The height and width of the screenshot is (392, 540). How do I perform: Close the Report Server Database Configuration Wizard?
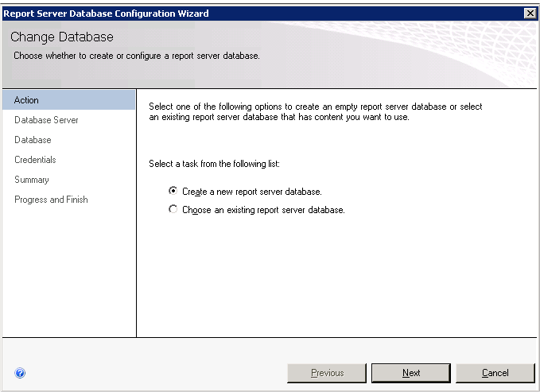530,14
